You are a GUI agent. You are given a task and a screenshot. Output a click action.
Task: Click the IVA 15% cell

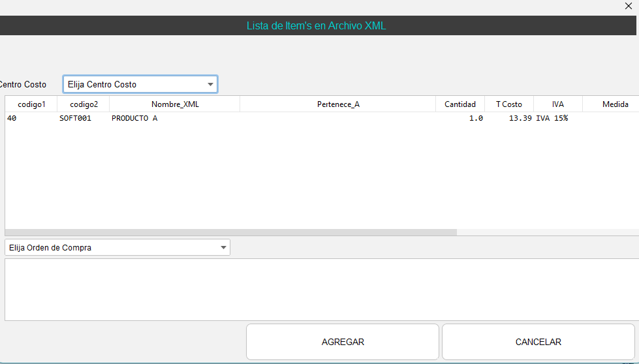[x=552, y=119]
